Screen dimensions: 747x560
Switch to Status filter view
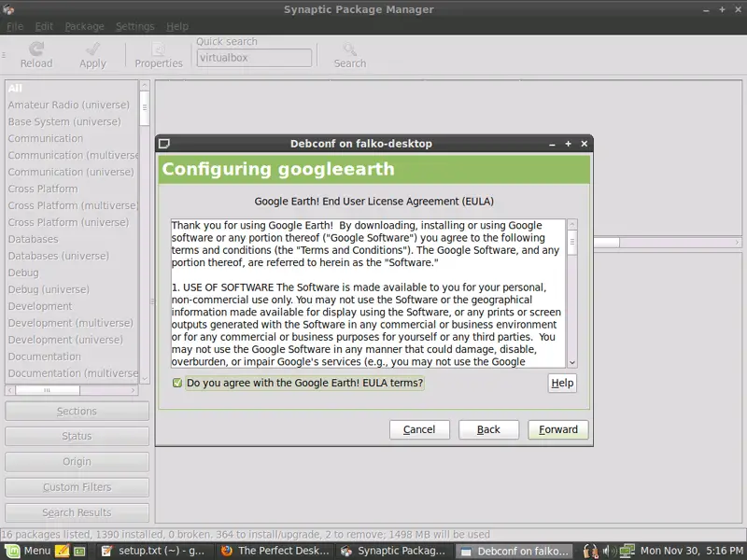77,436
